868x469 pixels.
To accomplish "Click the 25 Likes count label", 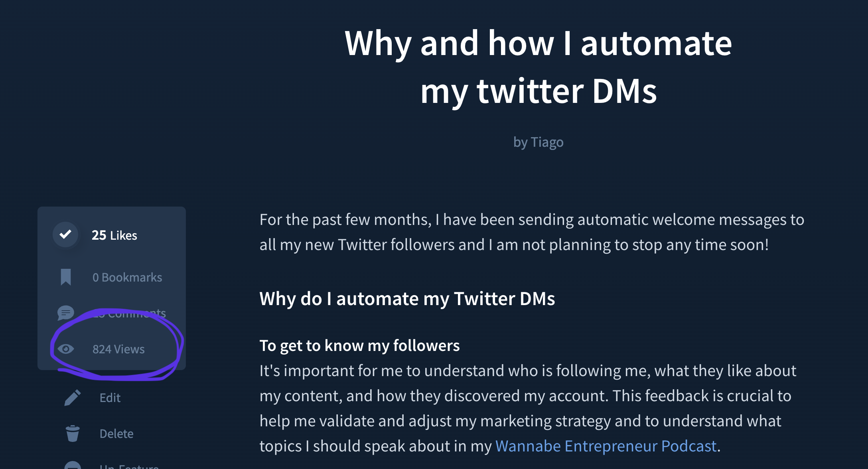I will (114, 235).
